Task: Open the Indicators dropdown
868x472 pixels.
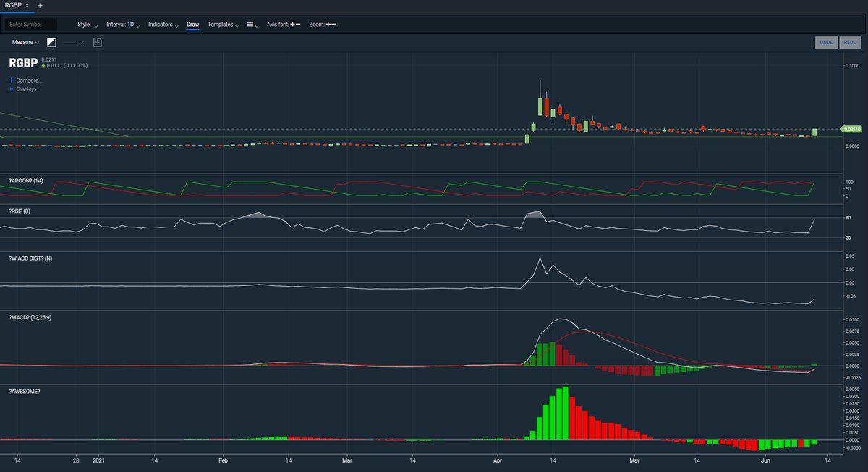Action: coord(163,25)
